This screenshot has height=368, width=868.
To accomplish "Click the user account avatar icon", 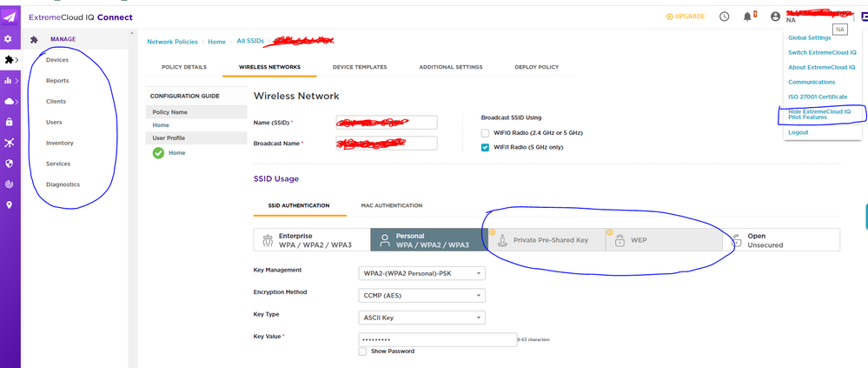I will click(776, 17).
